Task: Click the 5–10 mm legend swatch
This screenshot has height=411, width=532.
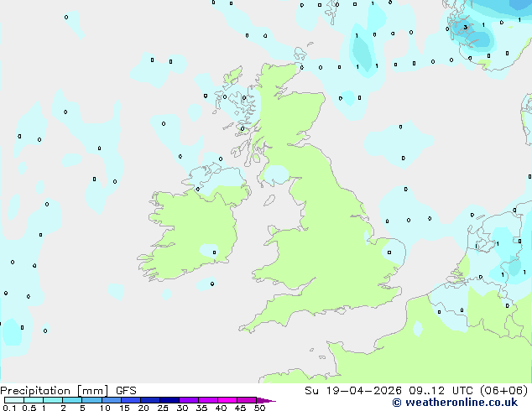Action: pos(91,400)
